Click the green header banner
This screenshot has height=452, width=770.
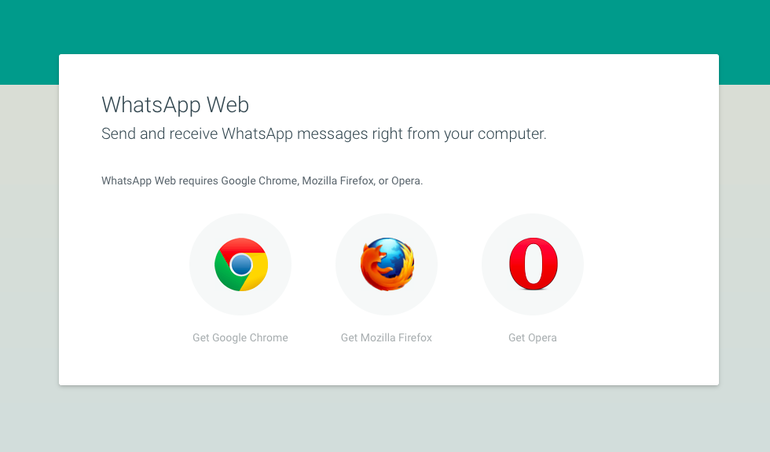[385, 27]
